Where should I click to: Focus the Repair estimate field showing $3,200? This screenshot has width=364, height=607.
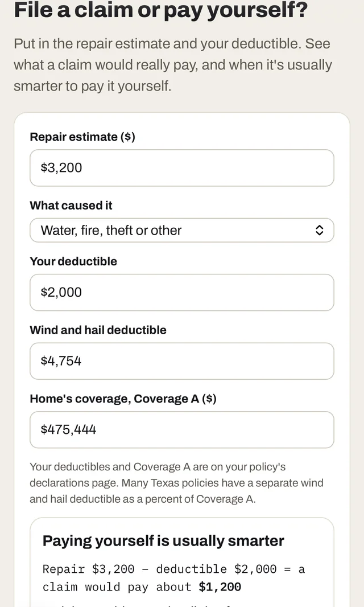[x=182, y=168]
